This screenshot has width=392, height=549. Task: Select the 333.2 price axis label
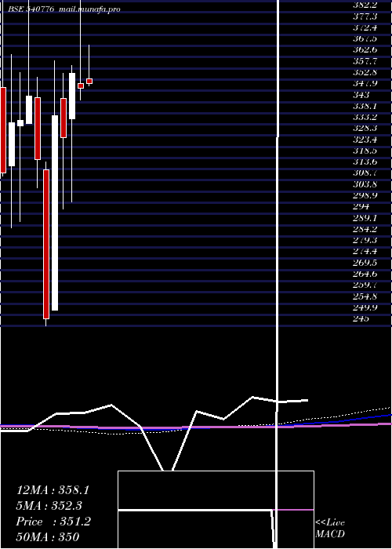click(365, 118)
